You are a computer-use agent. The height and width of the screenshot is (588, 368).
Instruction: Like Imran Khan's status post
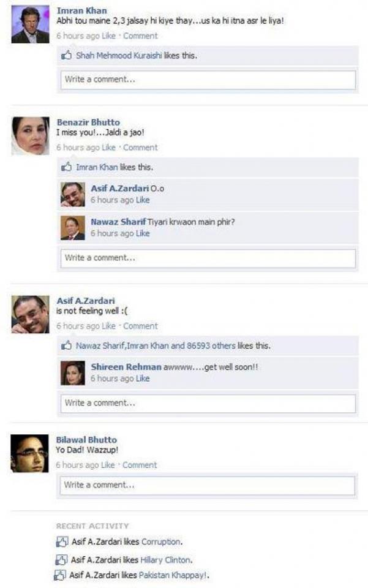[108, 36]
